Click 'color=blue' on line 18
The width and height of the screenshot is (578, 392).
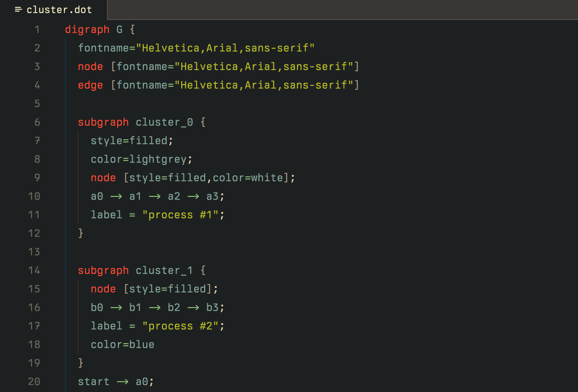(123, 345)
